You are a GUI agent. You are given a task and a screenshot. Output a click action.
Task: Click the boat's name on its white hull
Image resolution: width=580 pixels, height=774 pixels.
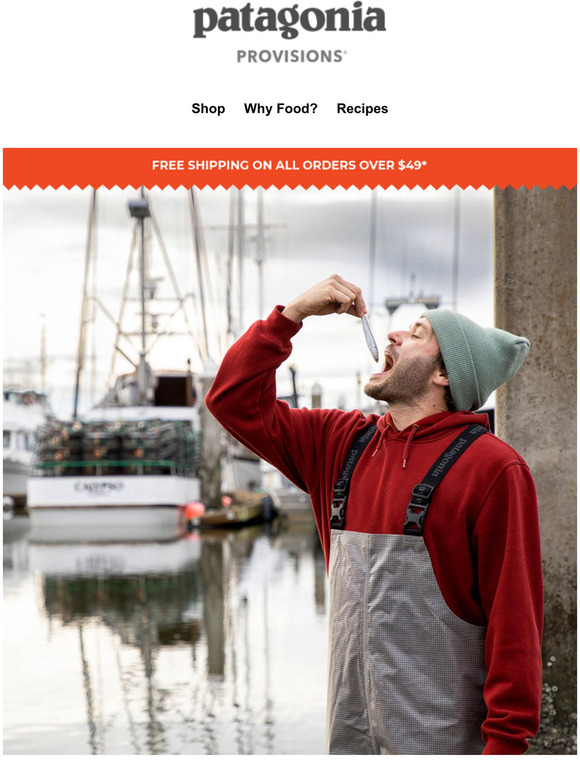pyautogui.click(x=99, y=487)
